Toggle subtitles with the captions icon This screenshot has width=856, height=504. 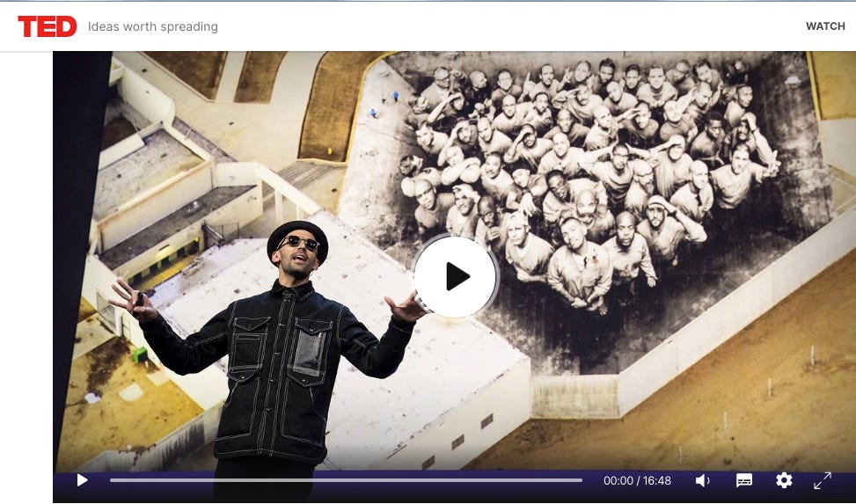(744, 480)
